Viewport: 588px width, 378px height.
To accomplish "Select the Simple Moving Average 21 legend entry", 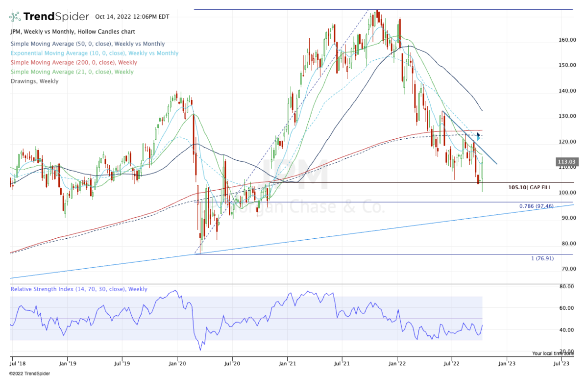I will tap(72, 72).
